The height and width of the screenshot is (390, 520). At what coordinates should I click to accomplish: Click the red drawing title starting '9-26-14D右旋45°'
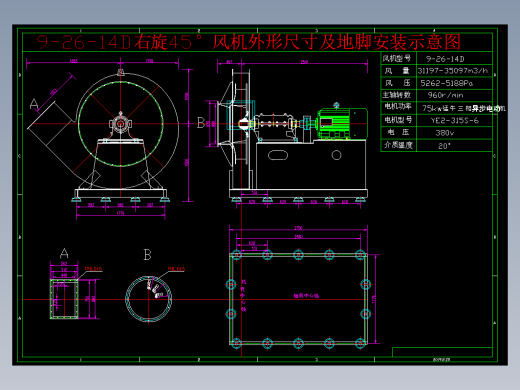249,42
